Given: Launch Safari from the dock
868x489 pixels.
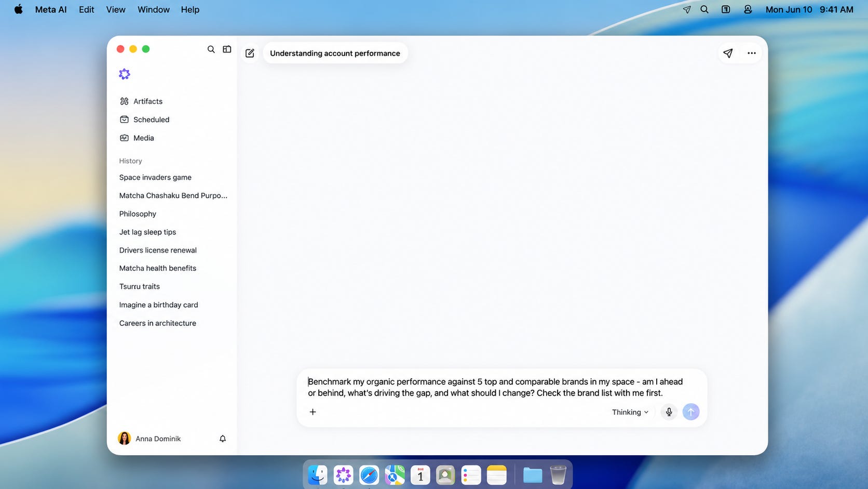Looking at the screenshot, I should tap(369, 475).
